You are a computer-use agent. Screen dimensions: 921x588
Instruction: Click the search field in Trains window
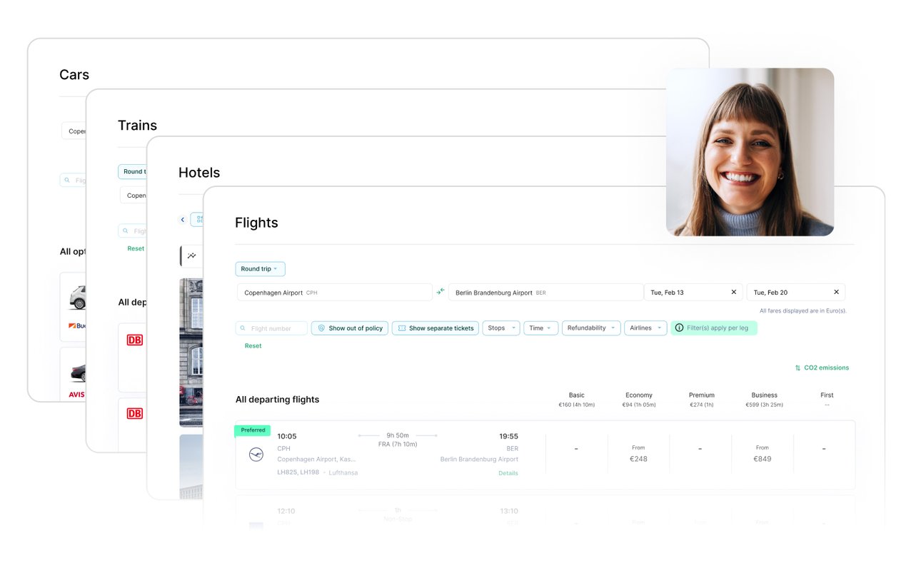[133, 231]
